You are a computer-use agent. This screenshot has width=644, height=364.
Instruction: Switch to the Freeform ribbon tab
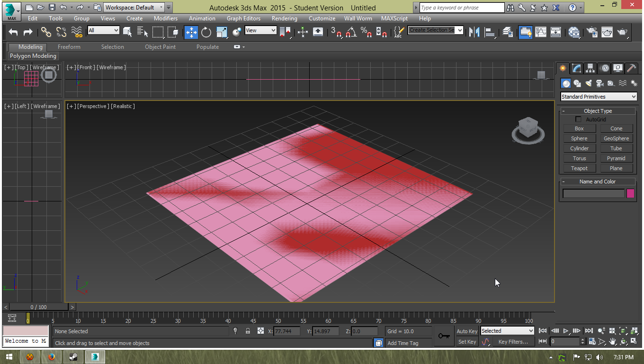coord(69,47)
